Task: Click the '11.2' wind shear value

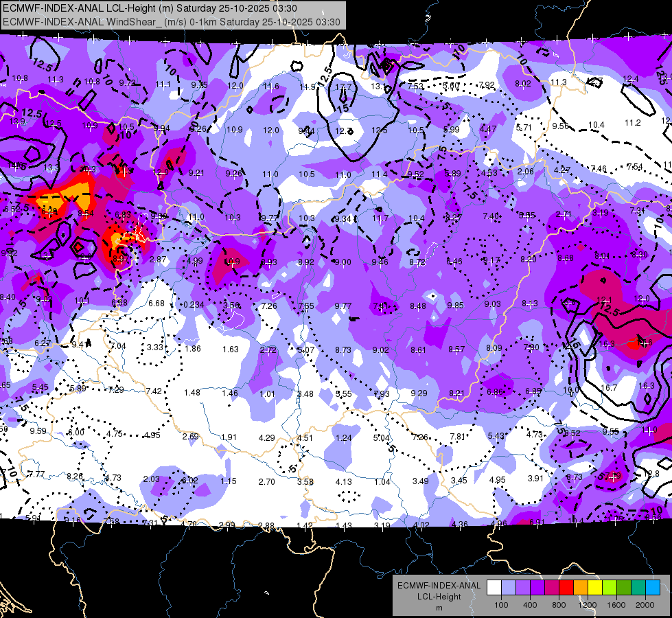Action: [633, 123]
